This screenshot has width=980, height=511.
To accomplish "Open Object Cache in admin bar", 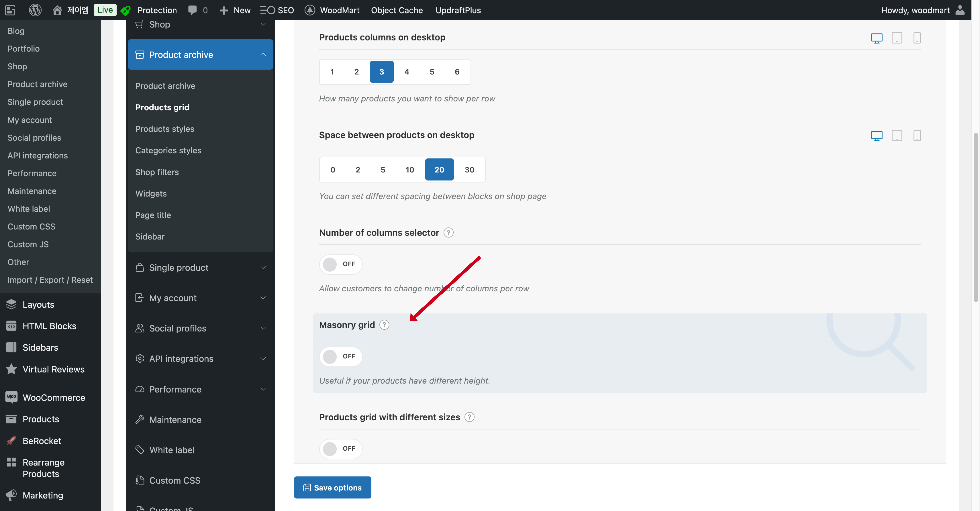I will (x=397, y=10).
